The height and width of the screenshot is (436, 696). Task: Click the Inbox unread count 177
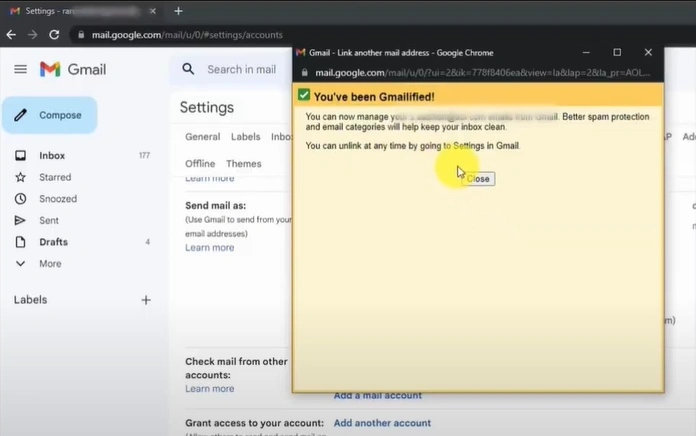[144, 155]
